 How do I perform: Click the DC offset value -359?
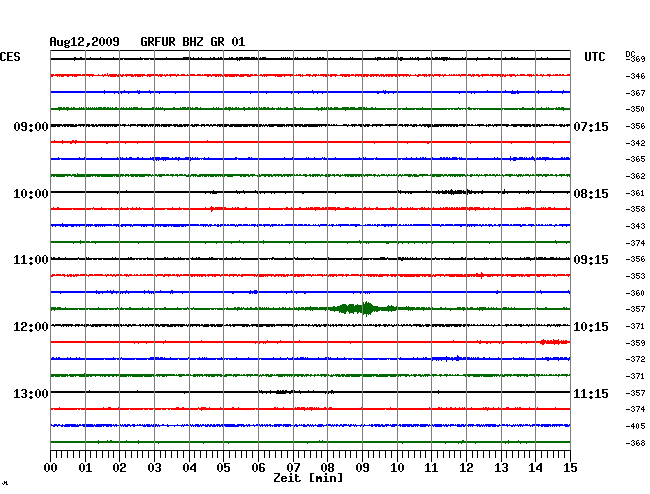(x=635, y=343)
